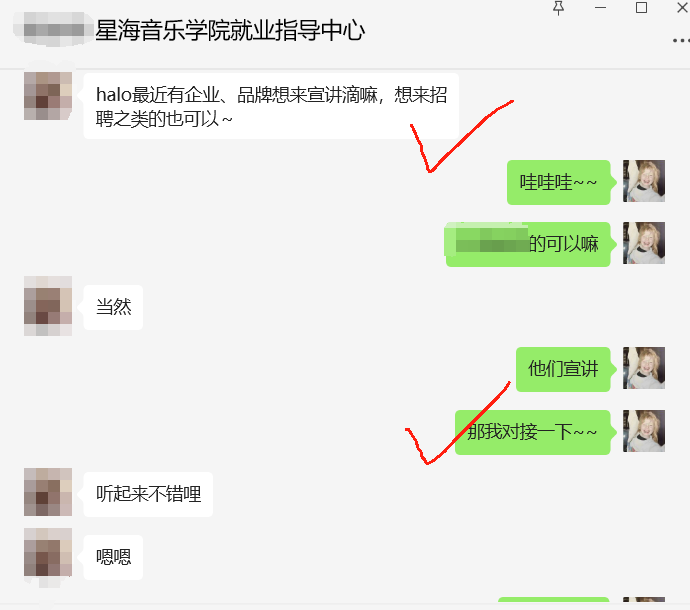The height and width of the screenshot is (610, 690).
Task: Select the green 他们宣讲 message
Action: pyautogui.click(x=563, y=369)
